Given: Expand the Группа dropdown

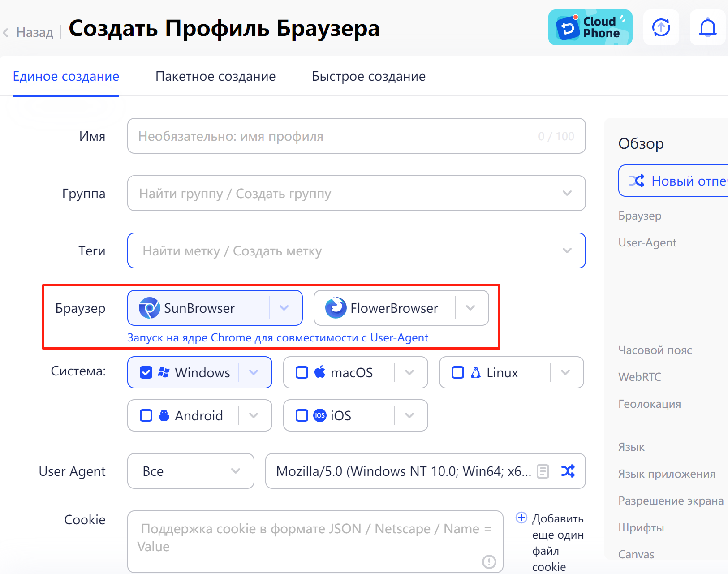Looking at the screenshot, I should pos(567,193).
